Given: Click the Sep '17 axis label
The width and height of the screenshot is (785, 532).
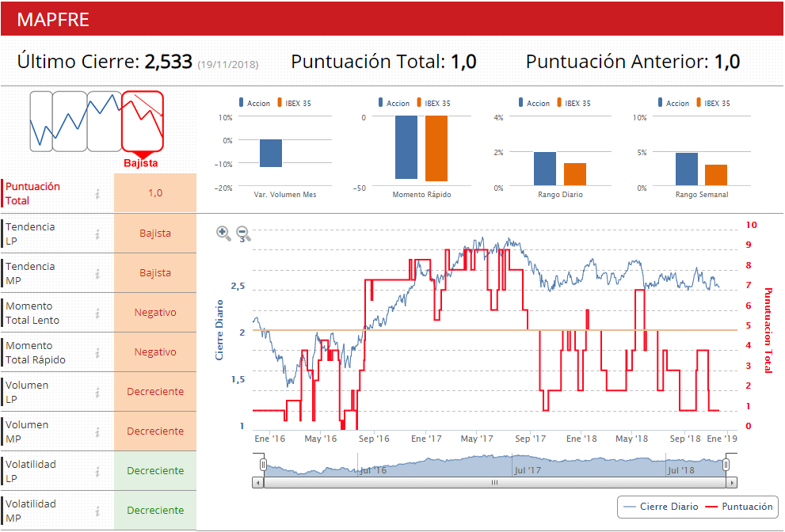Looking at the screenshot, I should [530, 439].
